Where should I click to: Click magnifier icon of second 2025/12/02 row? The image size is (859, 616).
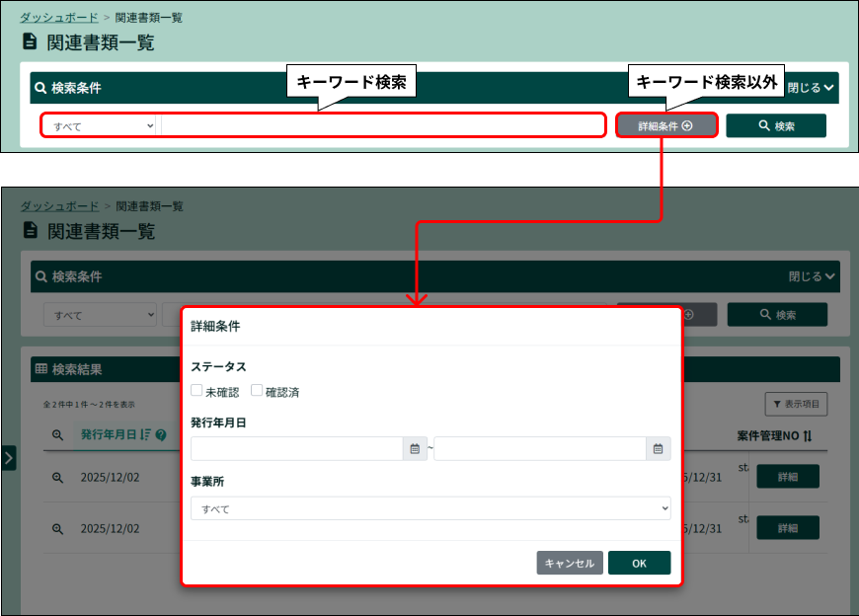click(57, 529)
